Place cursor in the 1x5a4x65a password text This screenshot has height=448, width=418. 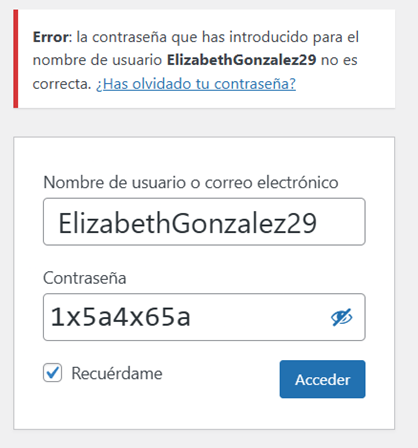coord(120,317)
